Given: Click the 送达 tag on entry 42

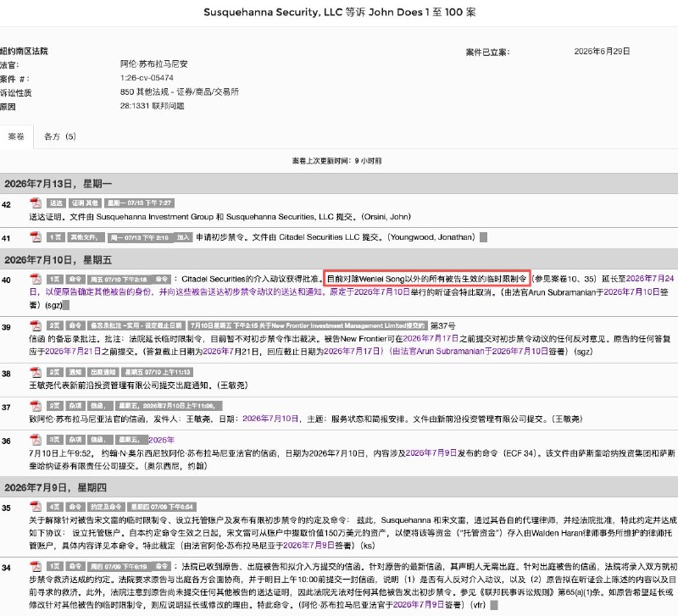Looking at the screenshot, I should pos(56,203).
